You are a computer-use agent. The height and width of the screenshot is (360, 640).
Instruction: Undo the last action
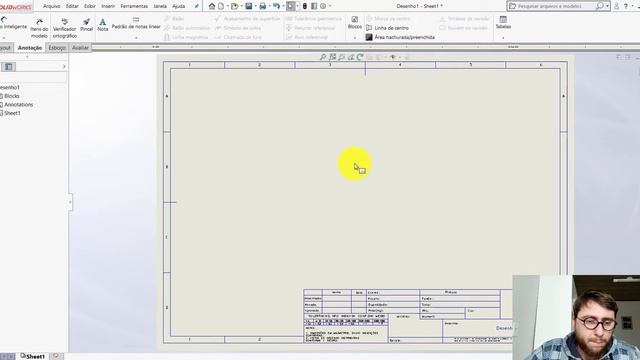(x=276, y=6)
